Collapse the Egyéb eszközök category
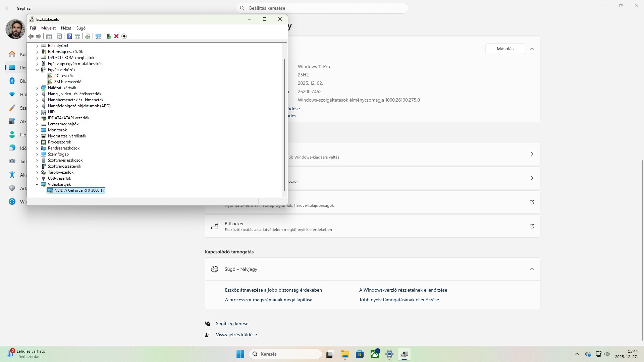This screenshot has width=644, height=362. point(37,70)
